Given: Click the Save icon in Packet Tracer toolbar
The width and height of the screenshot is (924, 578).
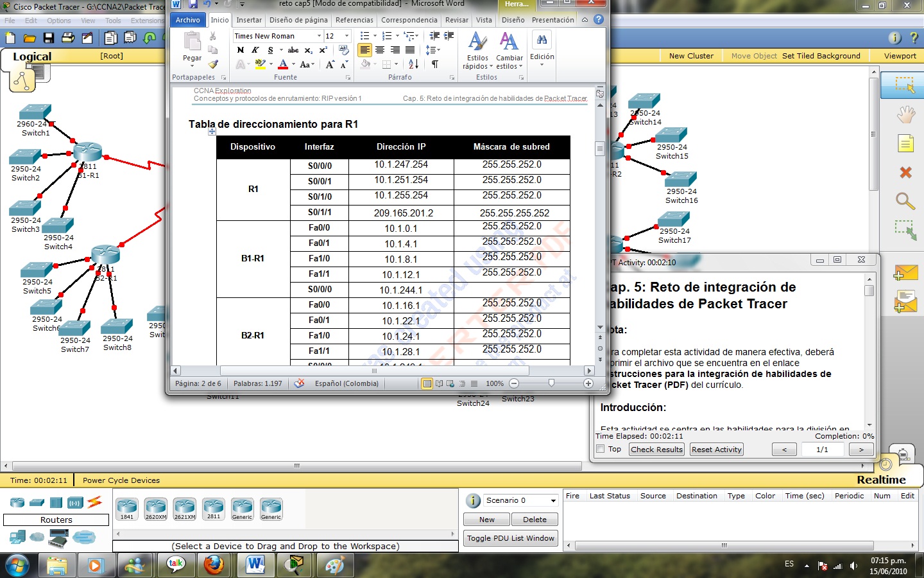Looking at the screenshot, I should tap(48, 38).
